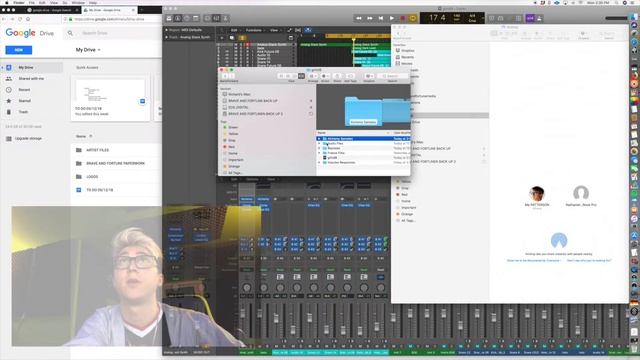Click the Search field in front Finder window
The width and height of the screenshot is (640, 360).
tap(393, 76)
